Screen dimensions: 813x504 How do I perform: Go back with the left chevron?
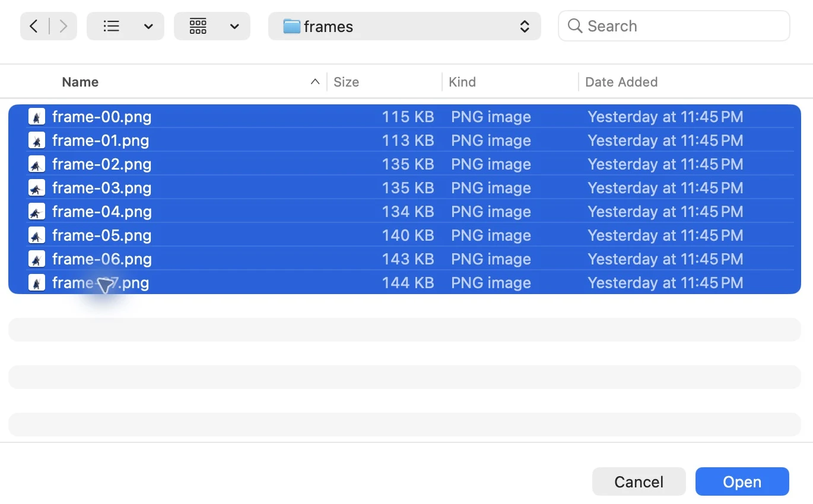click(x=34, y=26)
